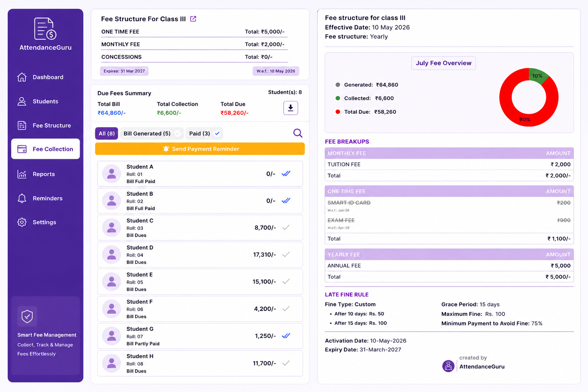This screenshot has width=588, height=392.
Task: Open Settings menu item
Action: pyautogui.click(x=46, y=222)
